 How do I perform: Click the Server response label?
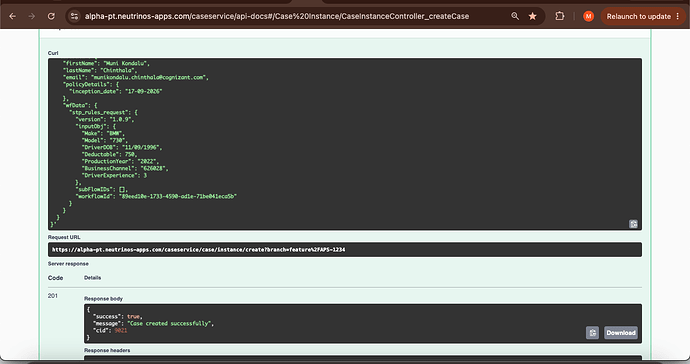(68, 264)
